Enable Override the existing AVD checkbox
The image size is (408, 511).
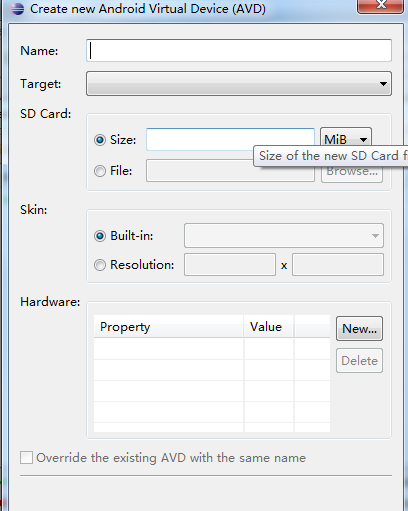click(26, 458)
